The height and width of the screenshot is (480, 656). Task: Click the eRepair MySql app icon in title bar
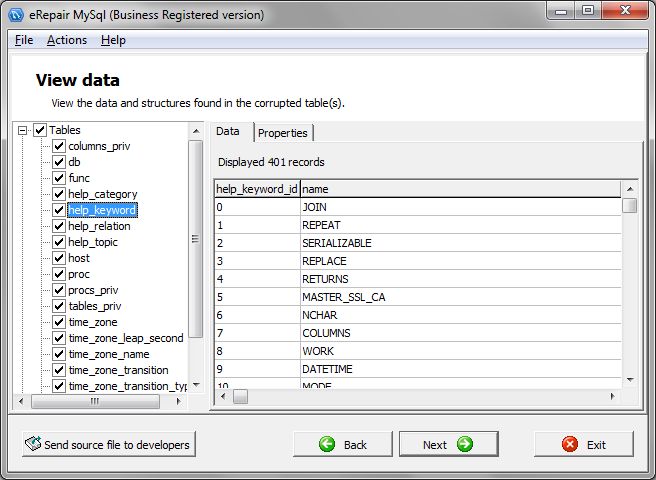click(x=16, y=15)
